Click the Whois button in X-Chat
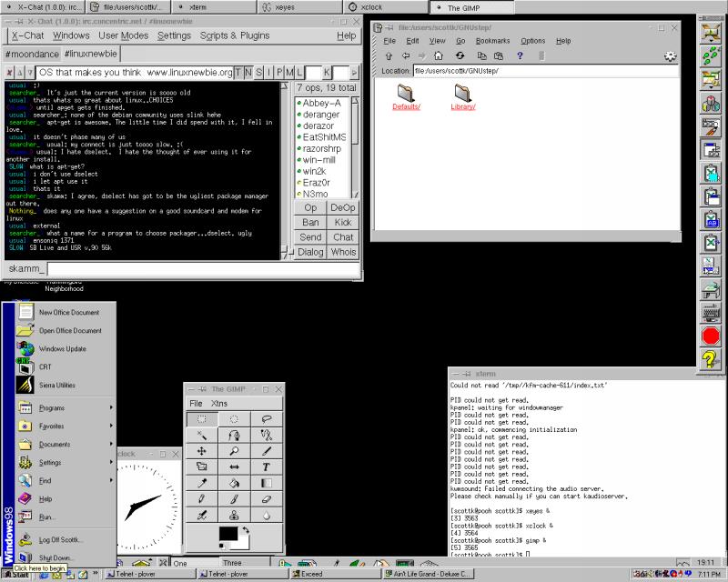728x582 pixels. coord(343,252)
